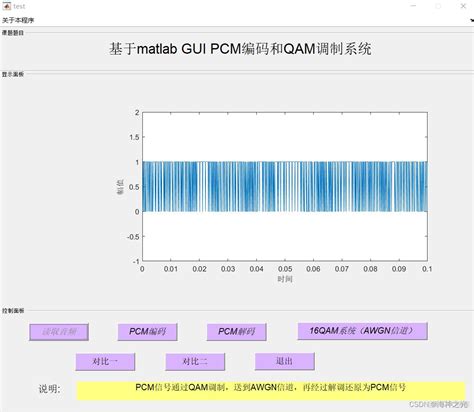Image resolution: width=474 pixels, height=412 pixels.
Task: Start the 16QAM系统（AWGN信道）button
Action: [x=362, y=331]
